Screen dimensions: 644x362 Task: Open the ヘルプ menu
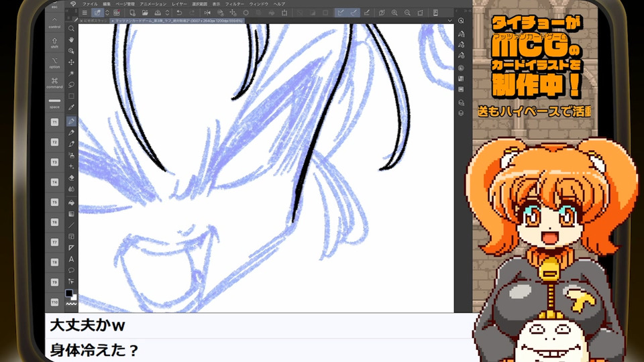click(279, 4)
